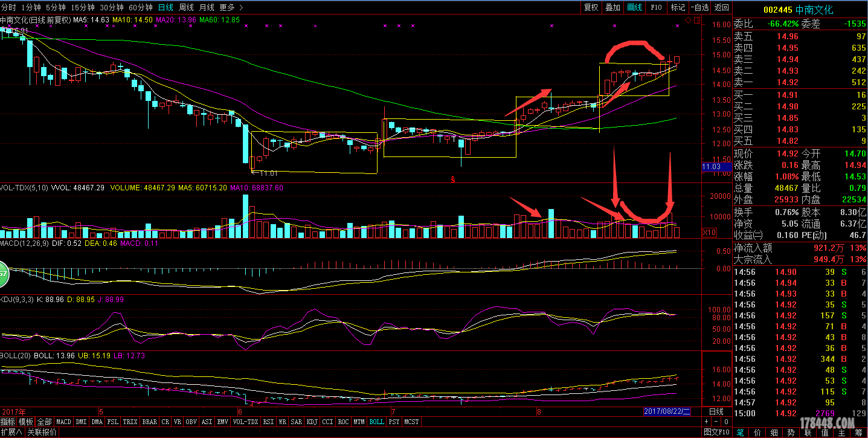Expand the 扩展 panel
Viewport: 868px width, 438px height.
[11, 433]
